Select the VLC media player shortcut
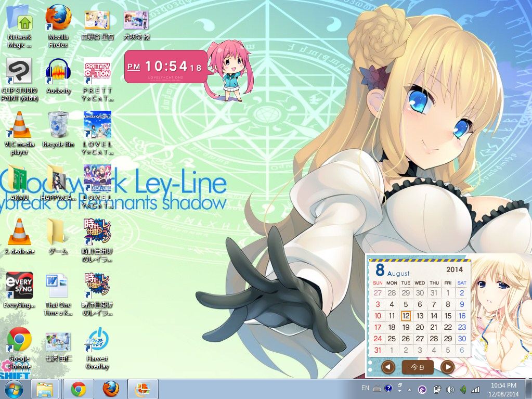The image size is (532, 399). [19, 134]
